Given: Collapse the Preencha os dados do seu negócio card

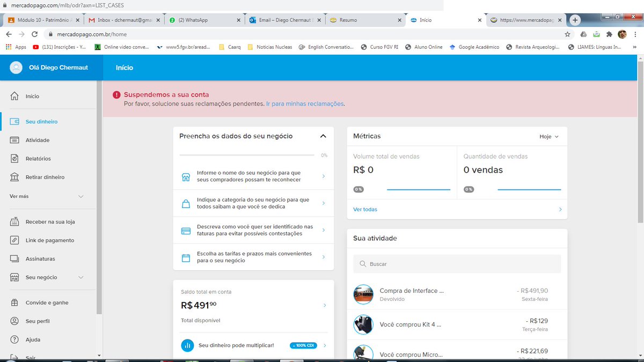Looking at the screenshot, I should pyautogui.click(x=323, y=136).
